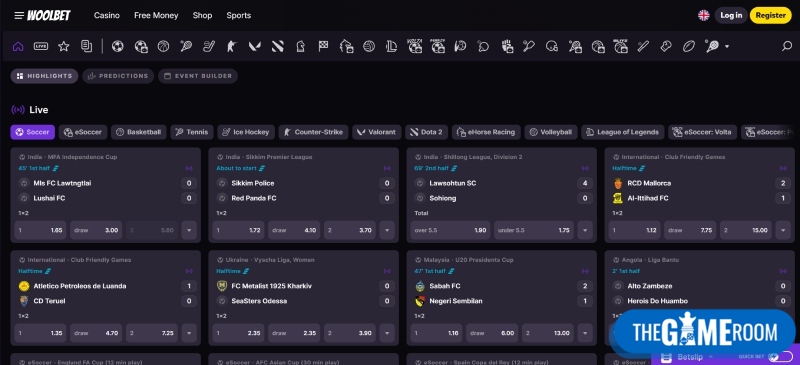
Task: Filter live events by eHorse Racing chip
Action: coord(486,132)
